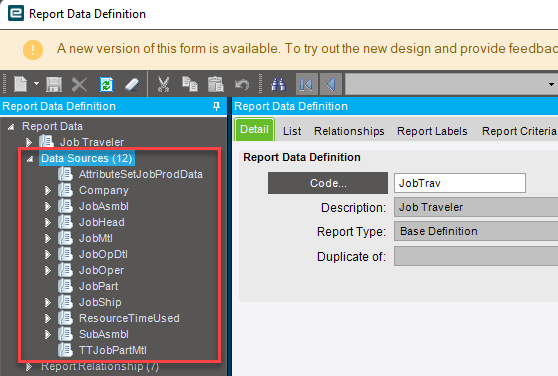Expand the JobHead data source
Image resolution: width=558 pixels, height=376 pixels.
(48, 223)
